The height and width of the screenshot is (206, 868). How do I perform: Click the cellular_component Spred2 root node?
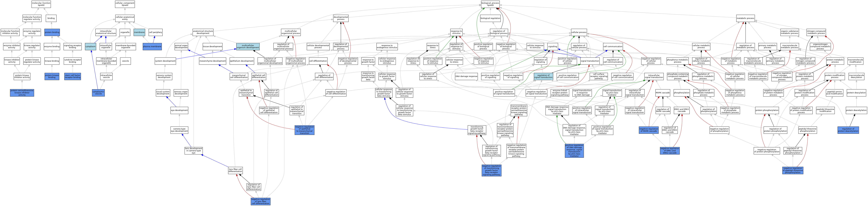coord(125,4)
